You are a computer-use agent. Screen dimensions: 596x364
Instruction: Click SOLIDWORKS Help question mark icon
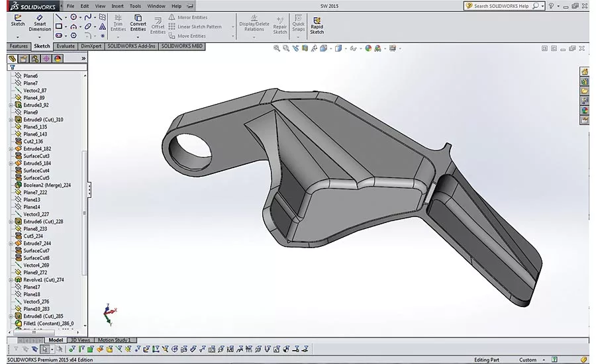click(x=551, y=6)
